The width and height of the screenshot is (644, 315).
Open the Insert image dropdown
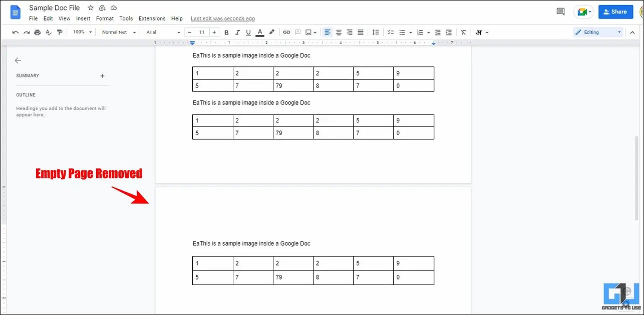click(311, 32)
